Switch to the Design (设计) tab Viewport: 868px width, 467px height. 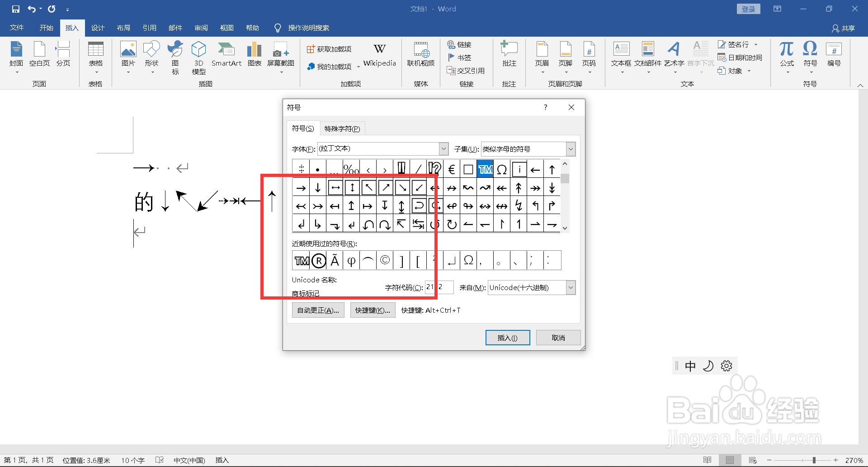tap(98, 28)
